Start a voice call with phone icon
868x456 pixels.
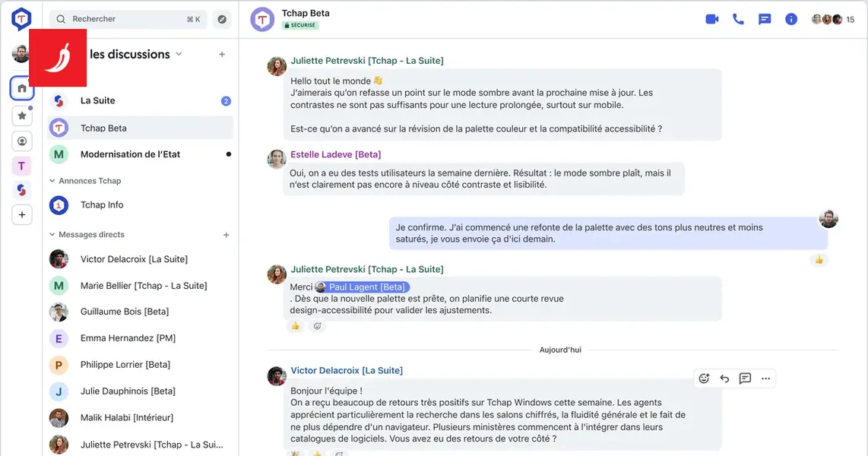[738, 19]
